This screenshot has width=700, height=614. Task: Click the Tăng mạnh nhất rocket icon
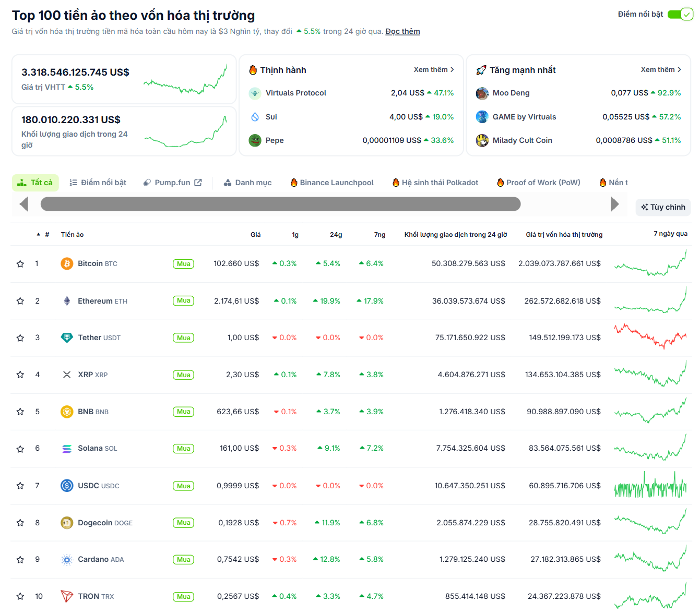tap(481, 70)
